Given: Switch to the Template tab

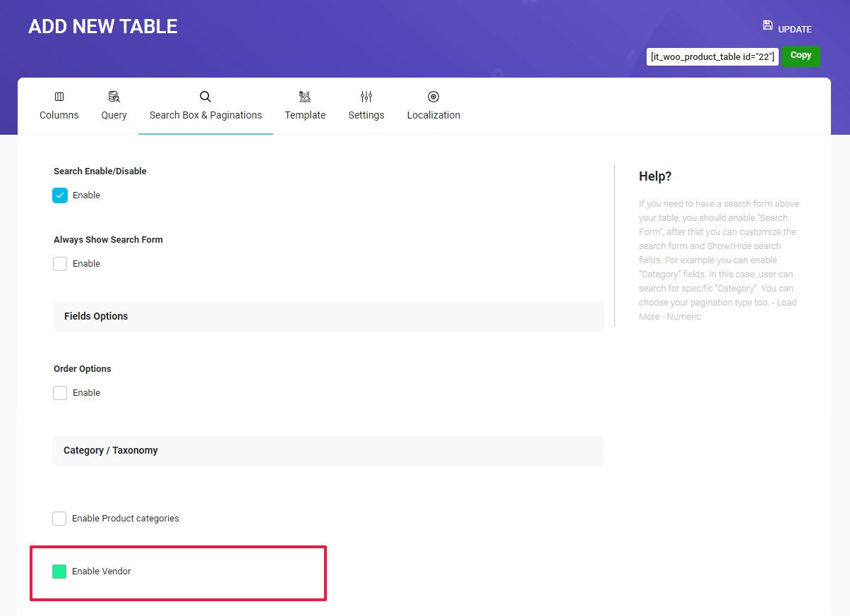Looking at the screenshot, I should [x=305, y=106].
